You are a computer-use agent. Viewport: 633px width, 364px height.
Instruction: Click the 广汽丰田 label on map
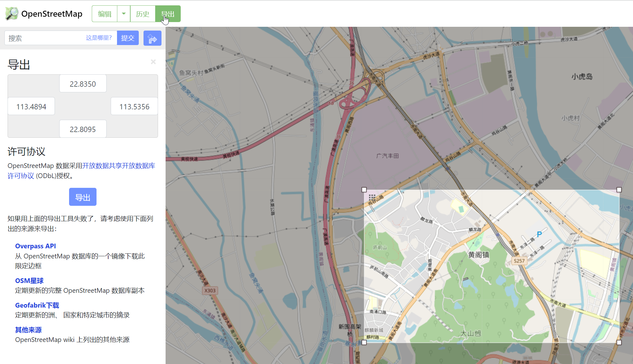coord(388,156)
